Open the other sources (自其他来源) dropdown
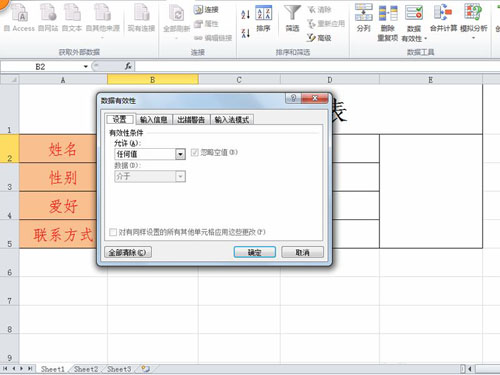Screen dimensions: 500x375 point(102,21)
